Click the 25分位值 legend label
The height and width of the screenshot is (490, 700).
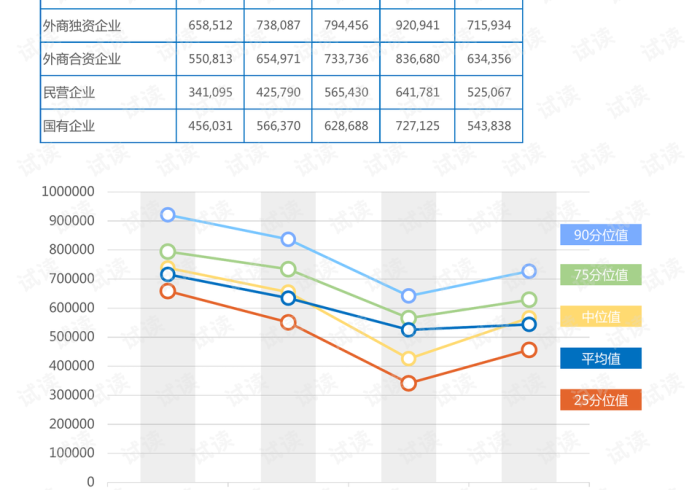601,400
